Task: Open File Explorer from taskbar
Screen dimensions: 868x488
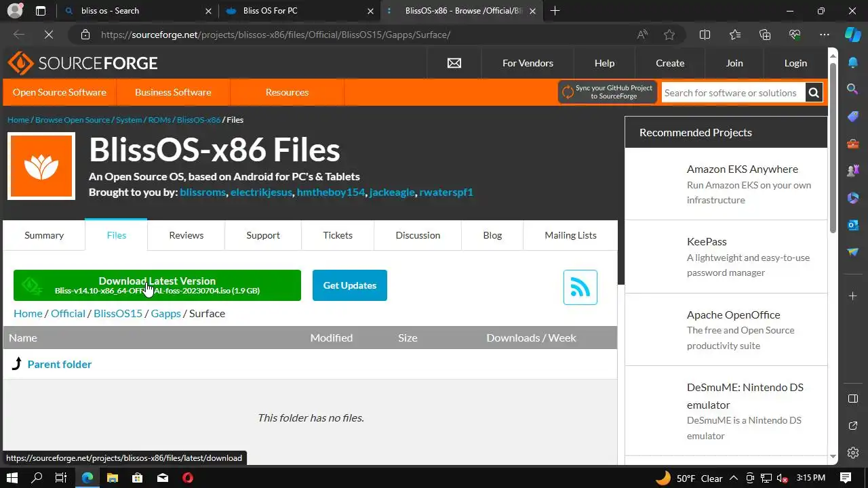Action: pyautogui.click(x=113, y=478)
